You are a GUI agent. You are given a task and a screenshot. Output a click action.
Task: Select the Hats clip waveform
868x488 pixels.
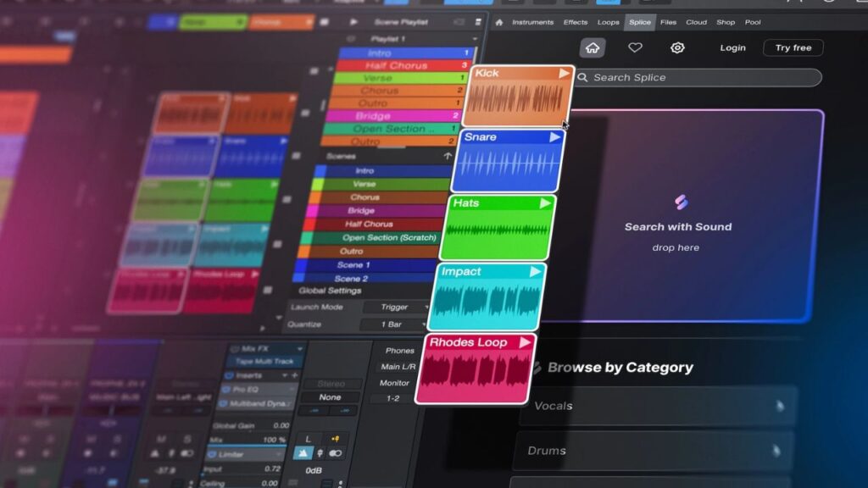496,230
